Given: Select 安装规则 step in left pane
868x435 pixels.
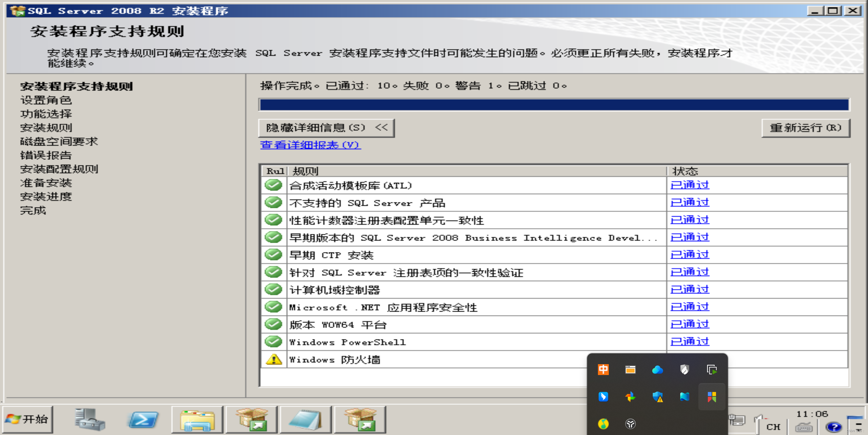Looking at the screenshot, I should point(46,128).
